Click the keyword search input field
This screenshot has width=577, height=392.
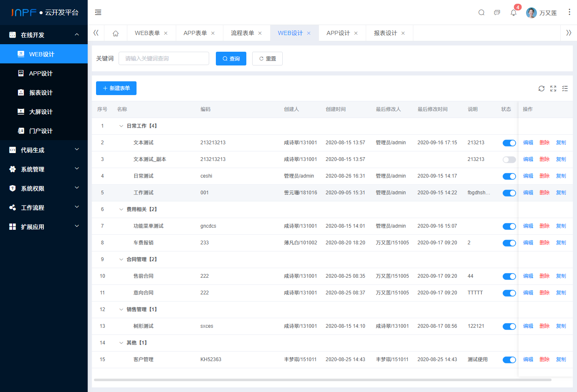[x=164, y=58]
